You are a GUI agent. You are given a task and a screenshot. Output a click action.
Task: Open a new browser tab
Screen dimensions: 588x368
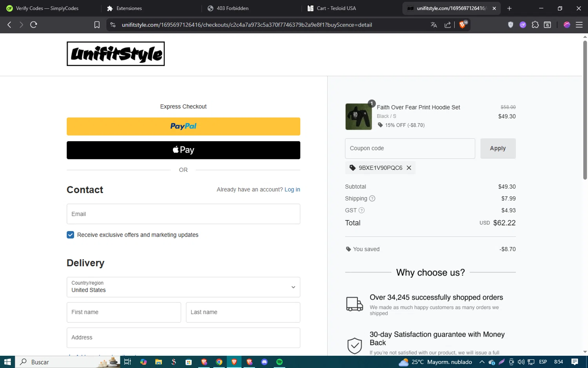coord(509,8)
